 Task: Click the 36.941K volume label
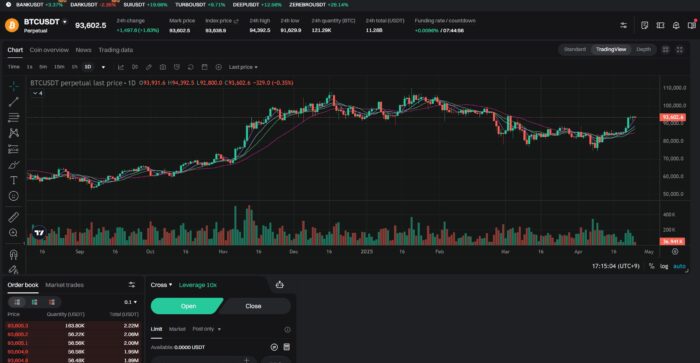pyautogui.click(x=672, y=242)
